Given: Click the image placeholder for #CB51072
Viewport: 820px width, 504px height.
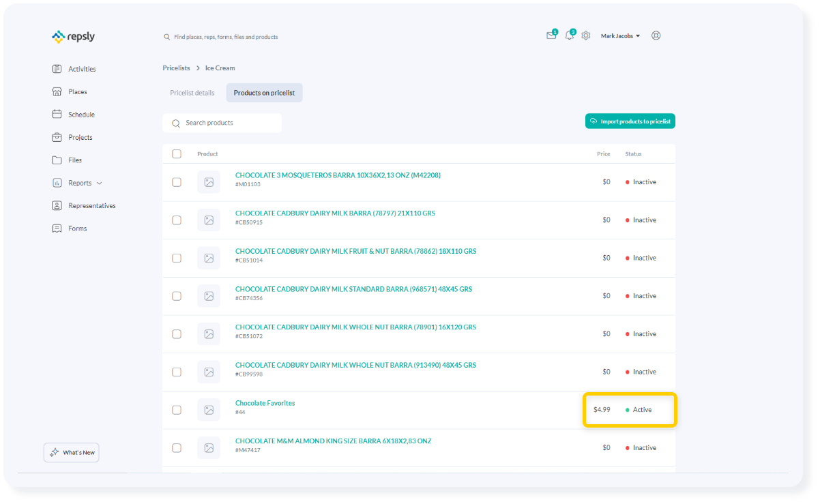Looking at the screenshot, I should tap(209, 334).
